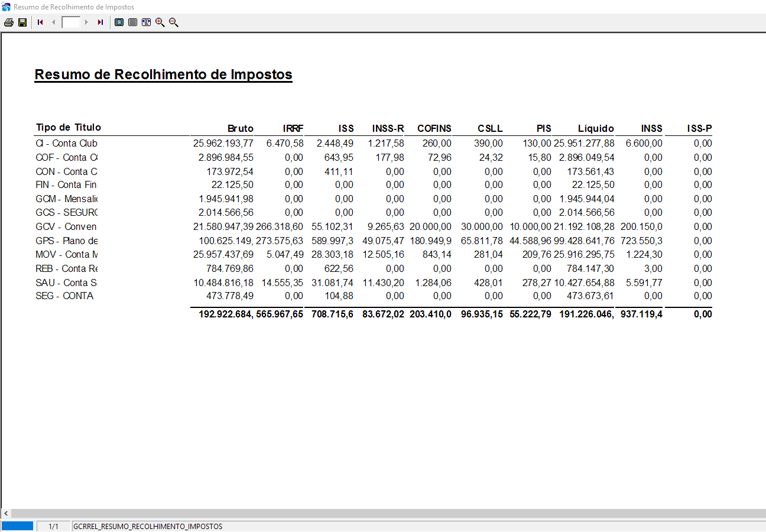Click IRRF value 6.470,58

(x=285, y=143)
